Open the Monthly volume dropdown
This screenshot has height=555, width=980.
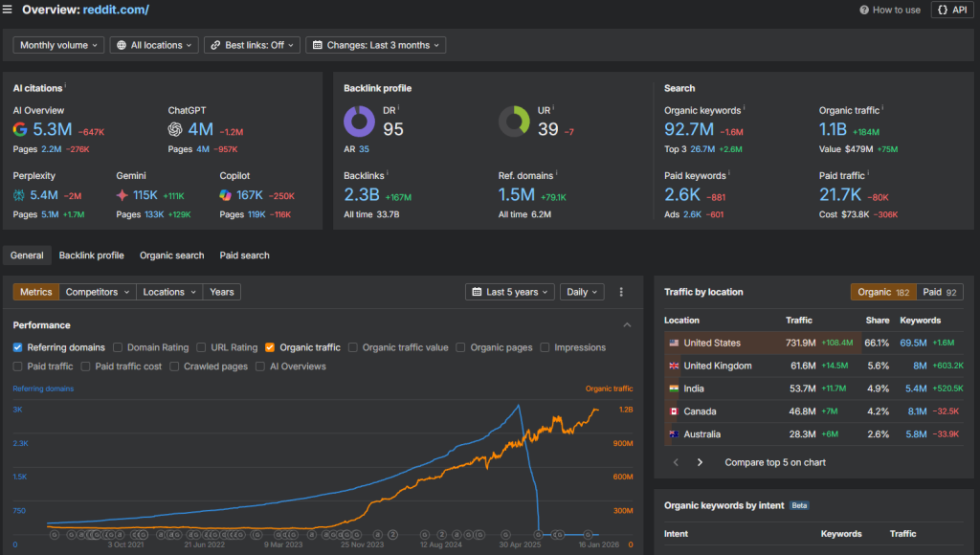coord(58,45)
